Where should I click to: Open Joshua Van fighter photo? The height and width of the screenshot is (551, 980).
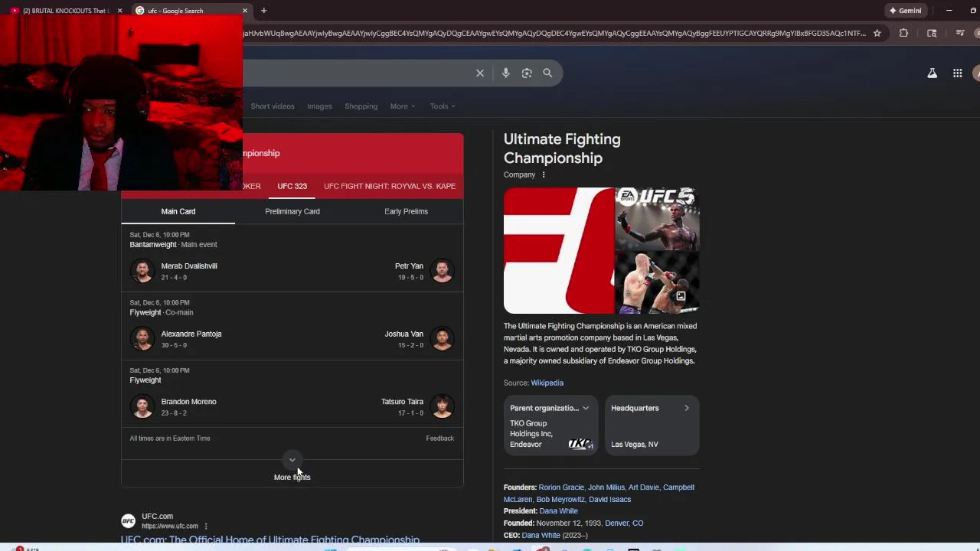point(442,338)
